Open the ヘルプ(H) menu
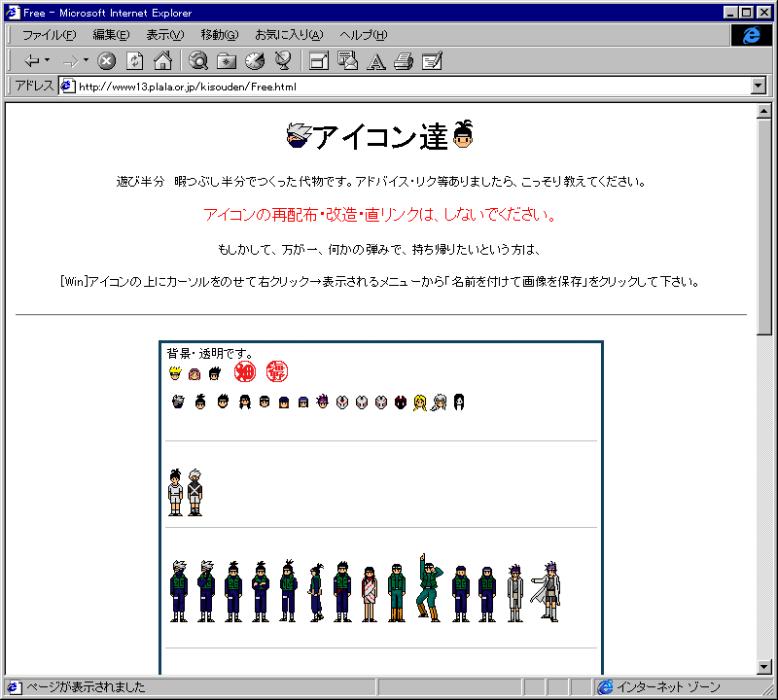The image size is (778, 700). (x=363, y=35)
